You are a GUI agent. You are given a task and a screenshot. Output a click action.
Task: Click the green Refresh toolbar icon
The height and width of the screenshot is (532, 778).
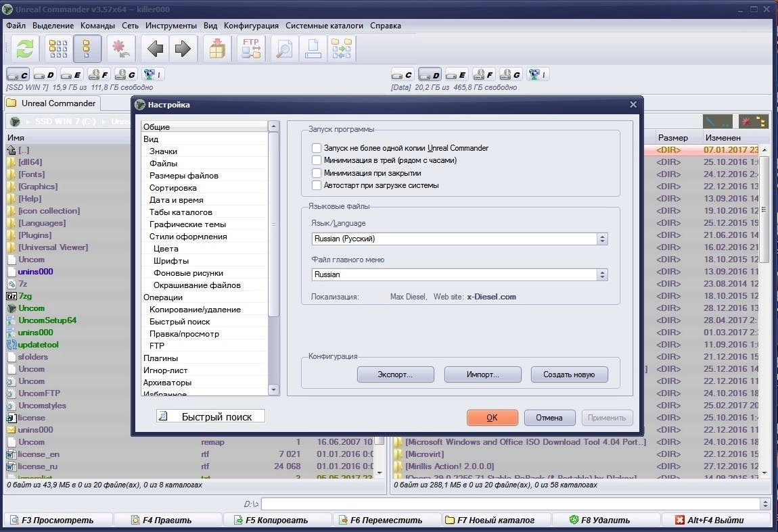tap(25, 49)
